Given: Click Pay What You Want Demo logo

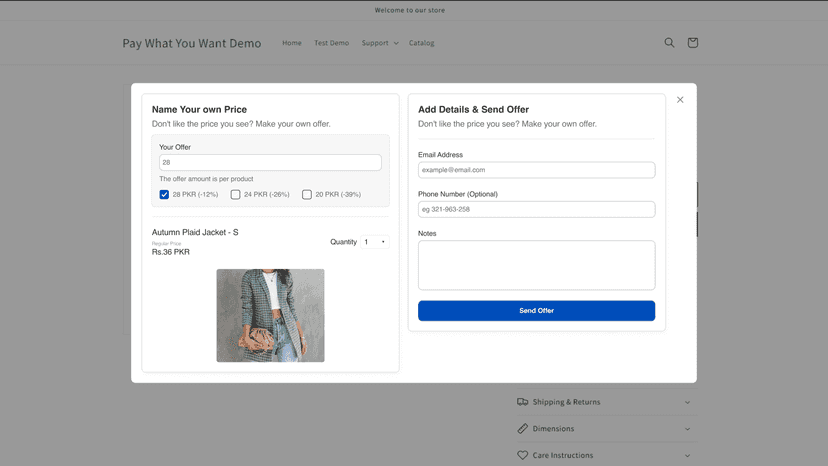Looking at the screenshot, I should click(192, 43).
